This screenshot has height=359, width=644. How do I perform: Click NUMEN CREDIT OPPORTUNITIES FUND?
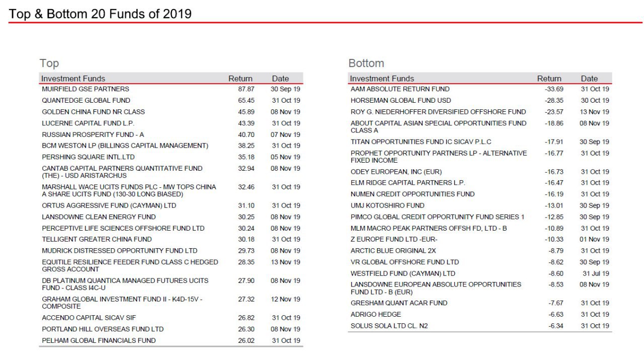coord(413,194)
